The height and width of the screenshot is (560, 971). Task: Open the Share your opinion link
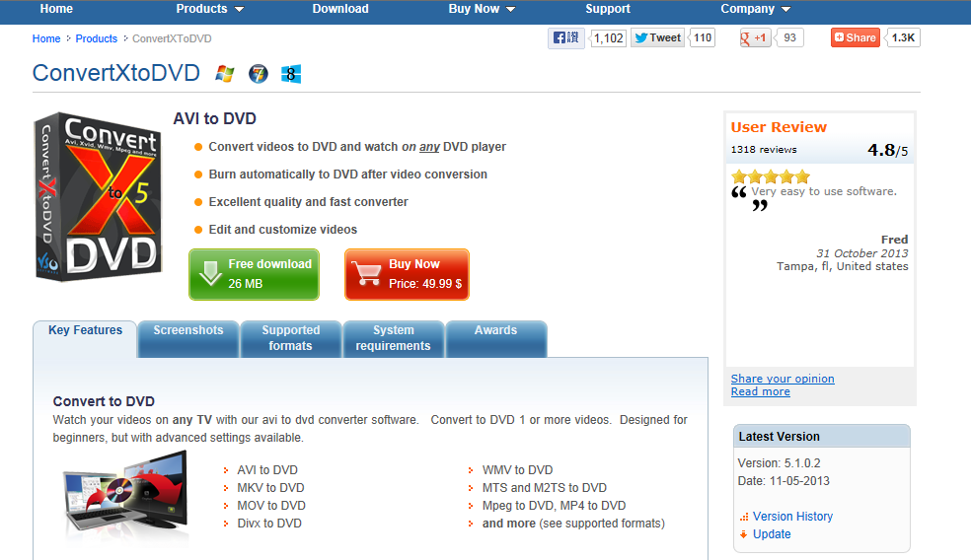point(783,379)
